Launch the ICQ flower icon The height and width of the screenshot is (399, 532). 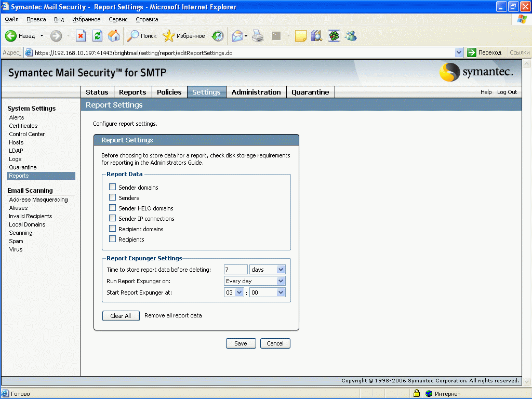tap(334, 36)
